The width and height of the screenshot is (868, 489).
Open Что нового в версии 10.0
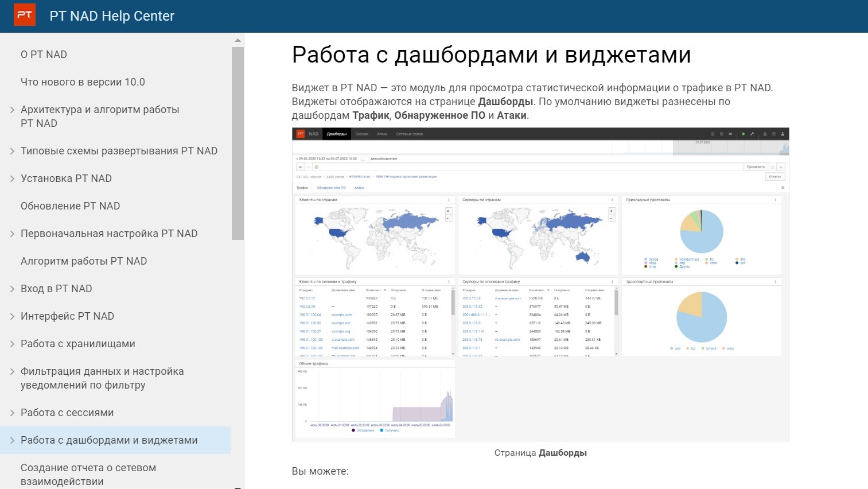pos(83,82)
